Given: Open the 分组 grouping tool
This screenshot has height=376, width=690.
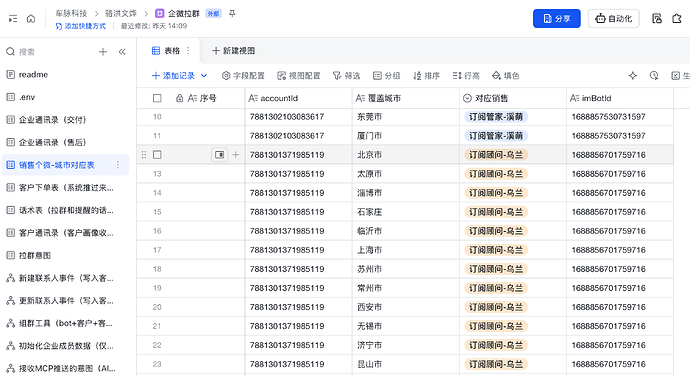Looking at the screenshot, I should click(386, 76).
